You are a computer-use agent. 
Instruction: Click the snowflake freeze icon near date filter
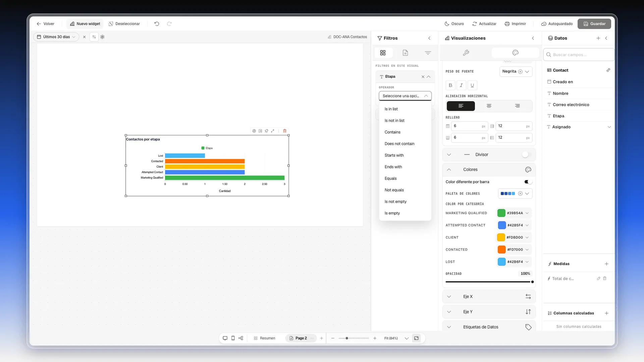coord(103,37)
